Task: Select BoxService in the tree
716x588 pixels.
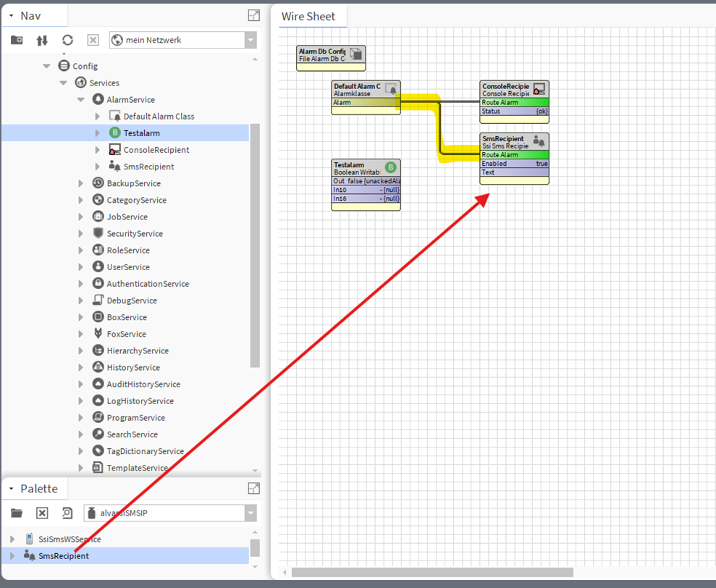Action: click(x=127, y=316)
